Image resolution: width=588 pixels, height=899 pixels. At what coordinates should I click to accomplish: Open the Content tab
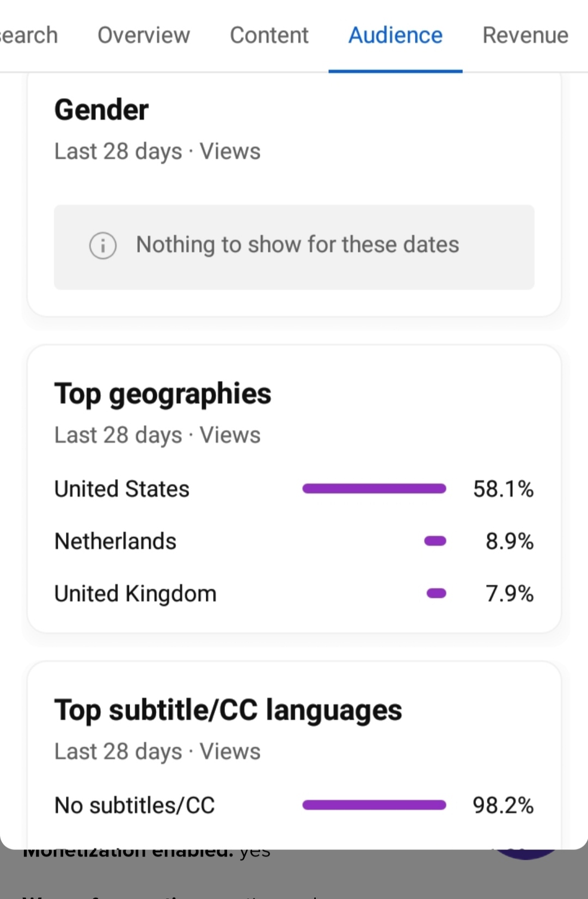click(x=269, y=35)
